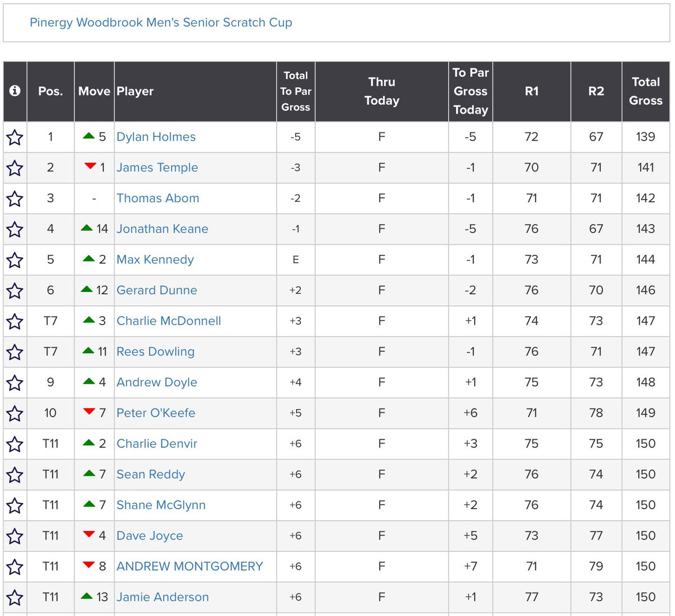The width and height of the screenshot is (675, 616).
Task: Select Rees Dowling's name link
Action: pyautogui.click(x=155, y=352)
